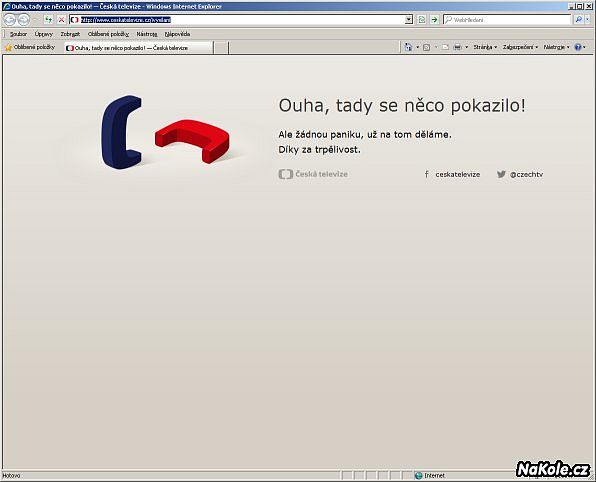Open the Oblíbené položky menu in the menu bar
The height and width of the screenshot is (482, 596).
click(x=108, y=34)
